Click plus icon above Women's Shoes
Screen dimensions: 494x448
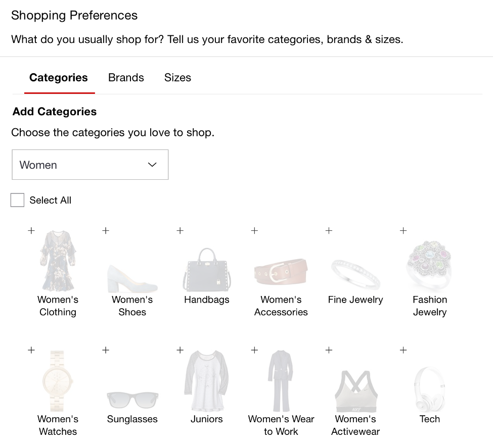(106, 230)
